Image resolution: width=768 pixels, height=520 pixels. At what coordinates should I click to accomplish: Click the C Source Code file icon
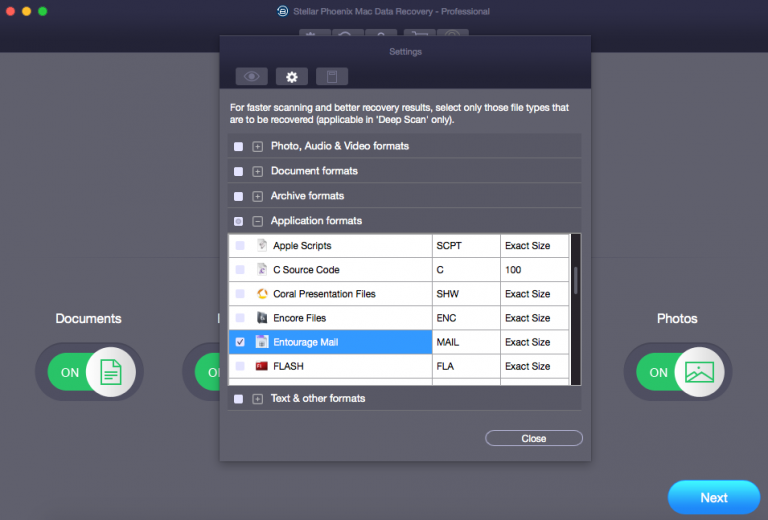pyautogui.click(x=262, y=269)
